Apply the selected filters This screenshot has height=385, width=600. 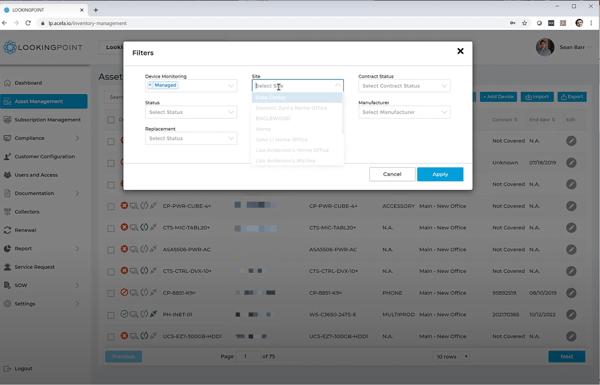pyautogui.click(x=440, y=174)
